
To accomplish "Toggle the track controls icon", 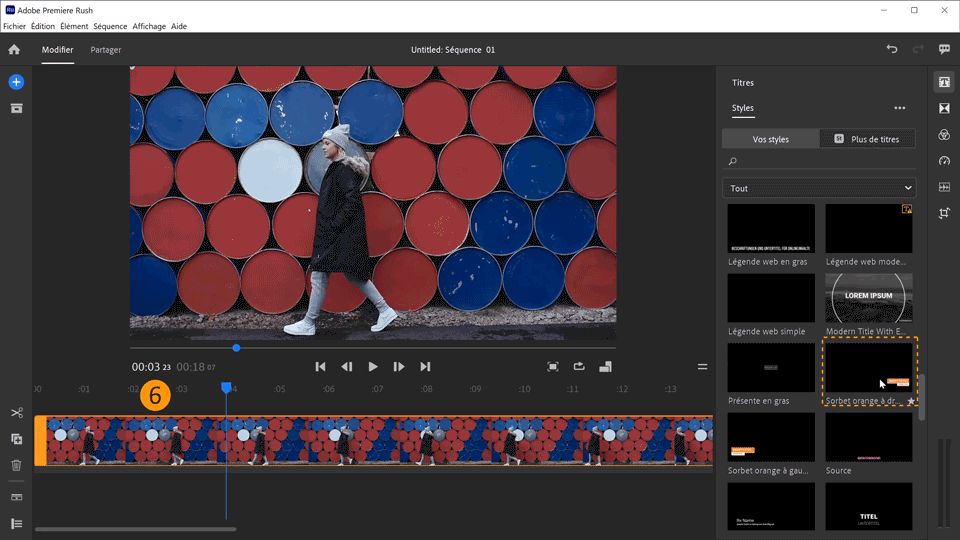I will pos(16,523).
